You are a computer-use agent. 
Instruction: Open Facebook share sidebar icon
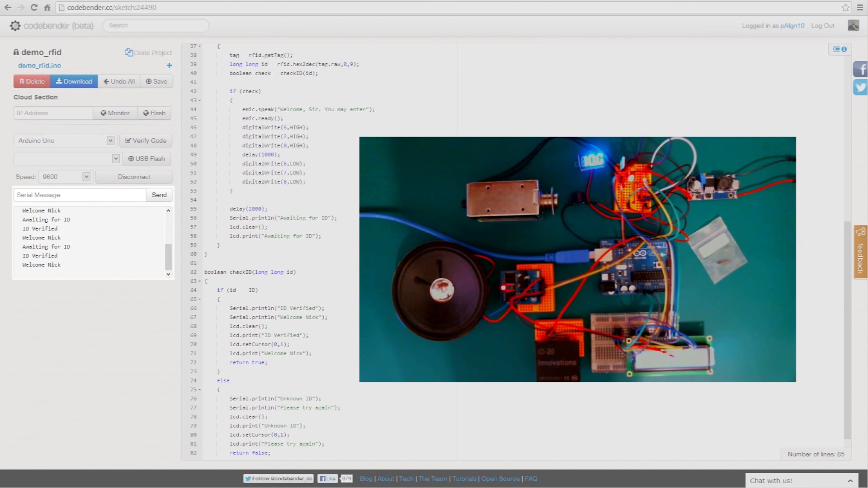(860, 69)
